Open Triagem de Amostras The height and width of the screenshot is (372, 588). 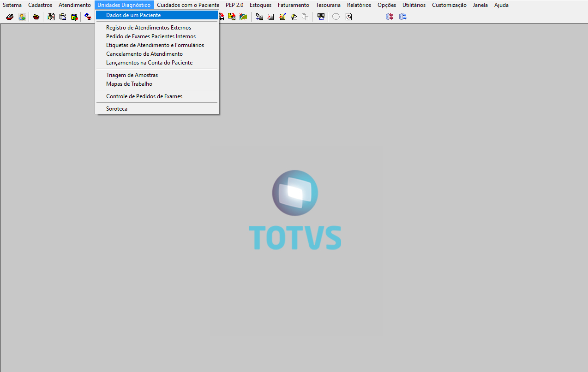[x=156, y=75]
